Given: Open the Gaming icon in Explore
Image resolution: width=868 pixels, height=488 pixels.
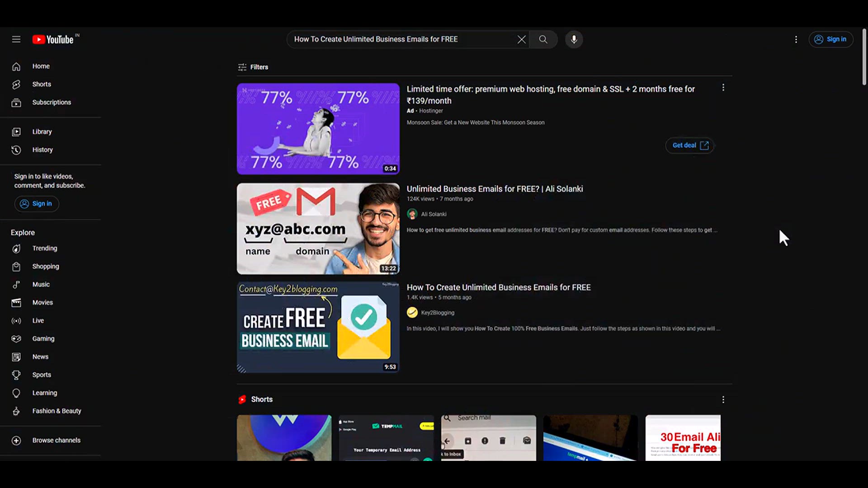Looking at the screenshot, I should point(16,339).
